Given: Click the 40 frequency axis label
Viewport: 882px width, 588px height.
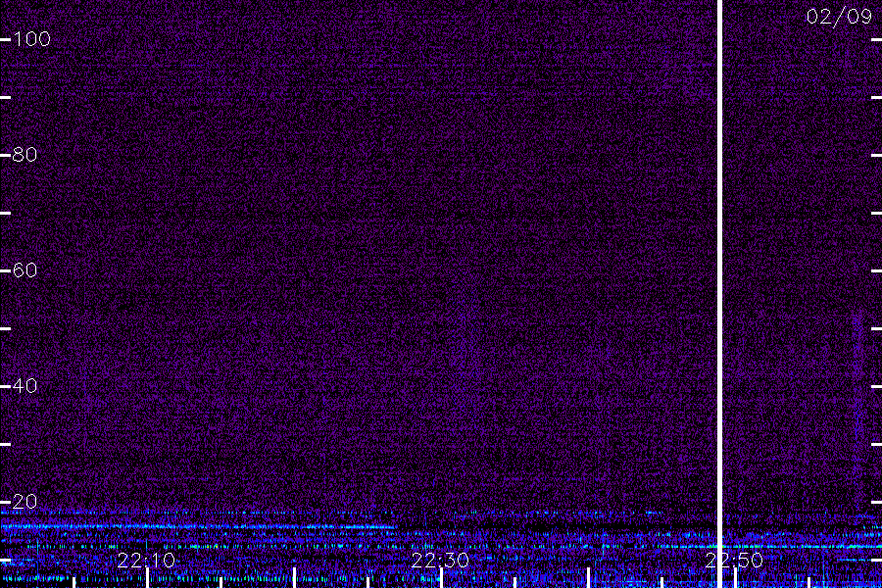Looking at the screenshot, I should pyautogui.click(x=24, y=386).
